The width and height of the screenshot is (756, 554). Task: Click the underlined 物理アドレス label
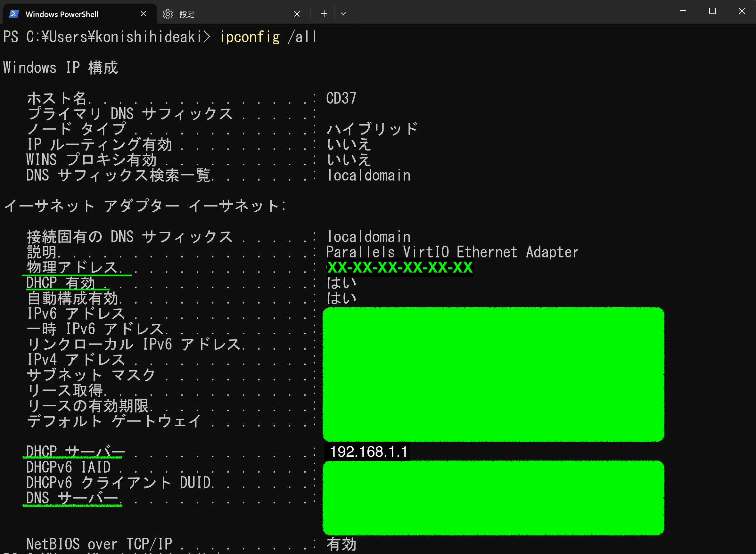click(72, 267)
